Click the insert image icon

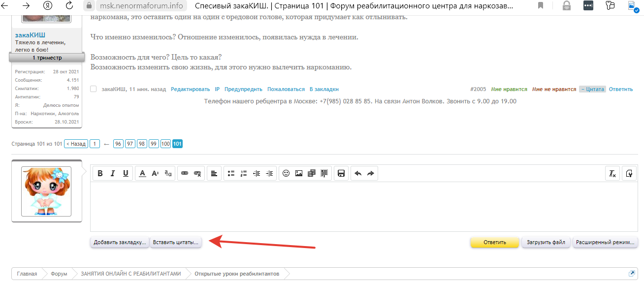coord(299,173)
